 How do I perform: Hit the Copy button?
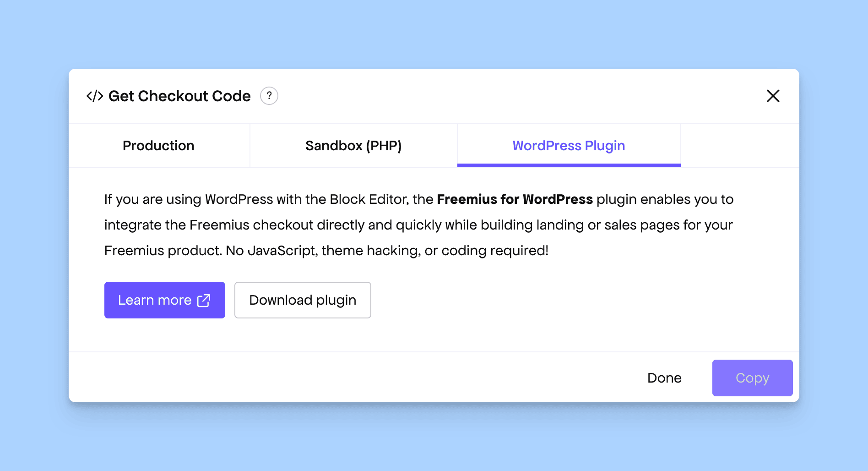(x=752, y=378)
